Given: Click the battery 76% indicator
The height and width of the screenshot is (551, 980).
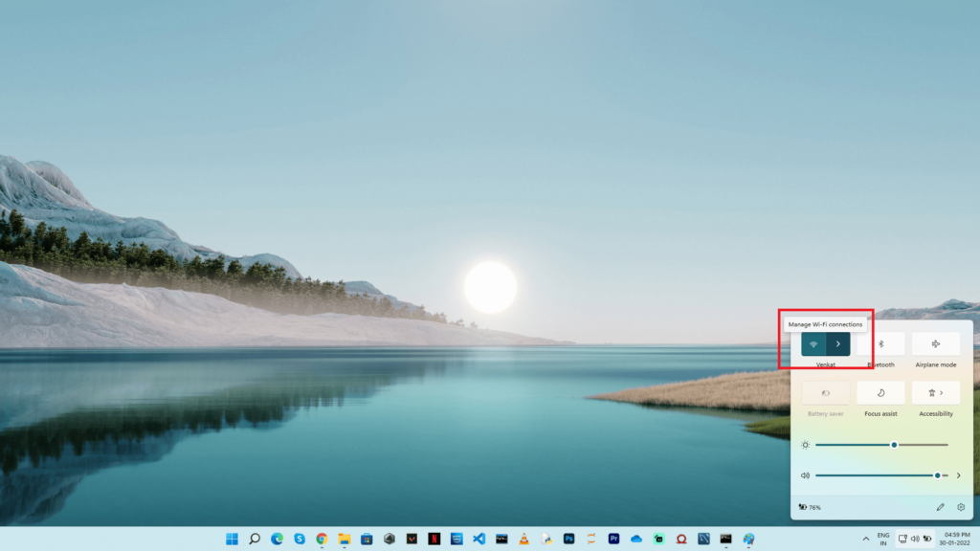Looking at the screenshot, I should tap(810, 507).
